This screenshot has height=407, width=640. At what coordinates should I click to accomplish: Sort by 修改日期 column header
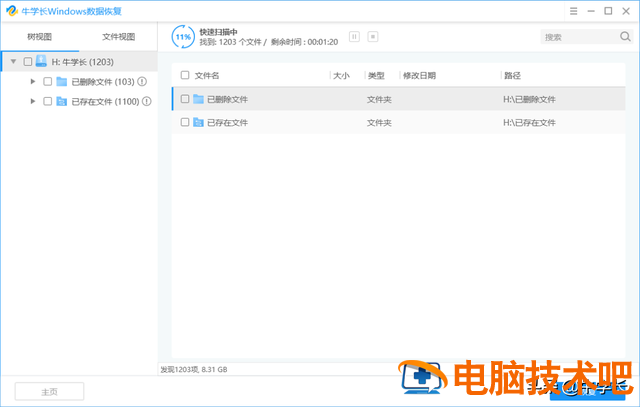[419, 76]
